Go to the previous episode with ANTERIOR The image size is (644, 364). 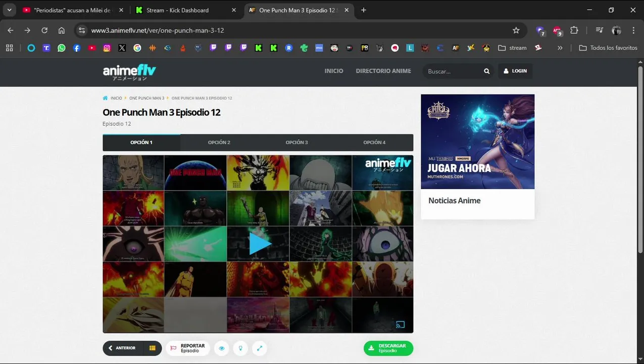coord(122,348)
